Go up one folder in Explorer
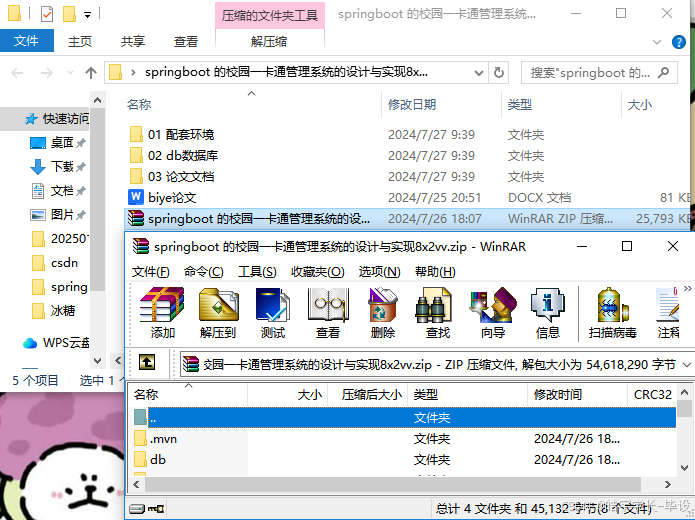 pyautogui.click(x=91, y=73)
